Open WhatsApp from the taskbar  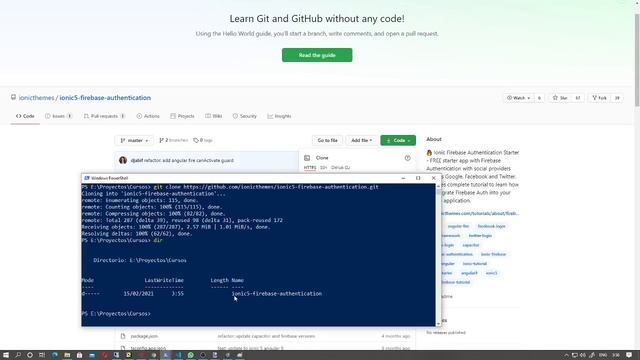click(x=191, y=355)
